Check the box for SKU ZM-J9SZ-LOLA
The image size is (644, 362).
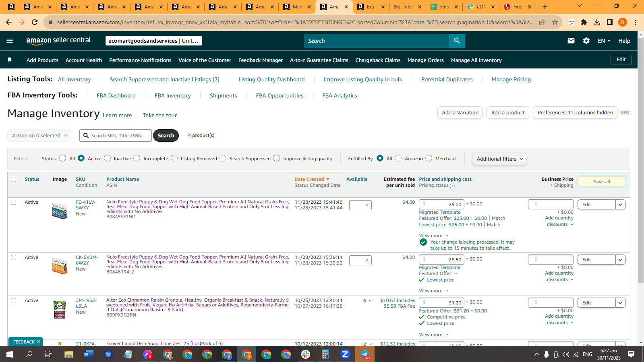14,300
